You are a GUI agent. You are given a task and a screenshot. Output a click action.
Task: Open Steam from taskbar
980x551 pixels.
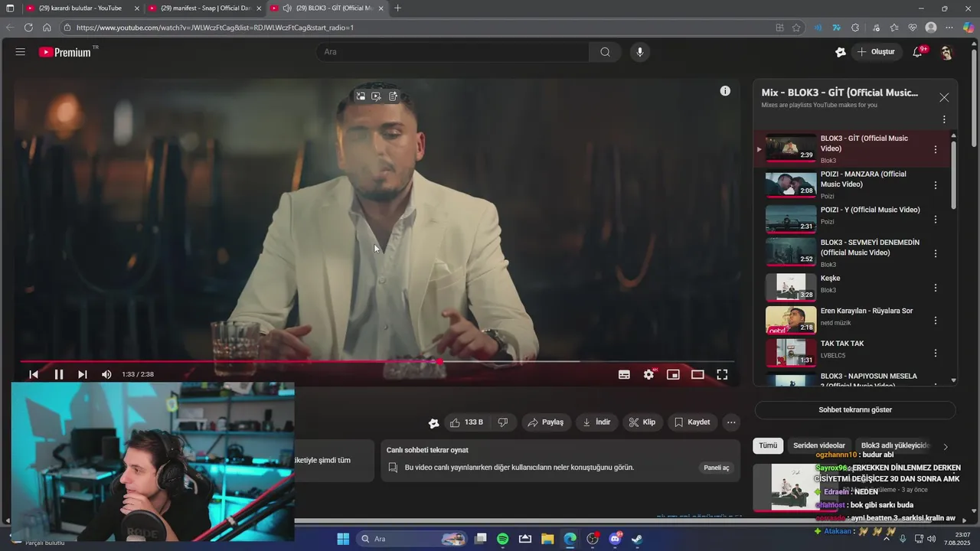click(637, 539)
